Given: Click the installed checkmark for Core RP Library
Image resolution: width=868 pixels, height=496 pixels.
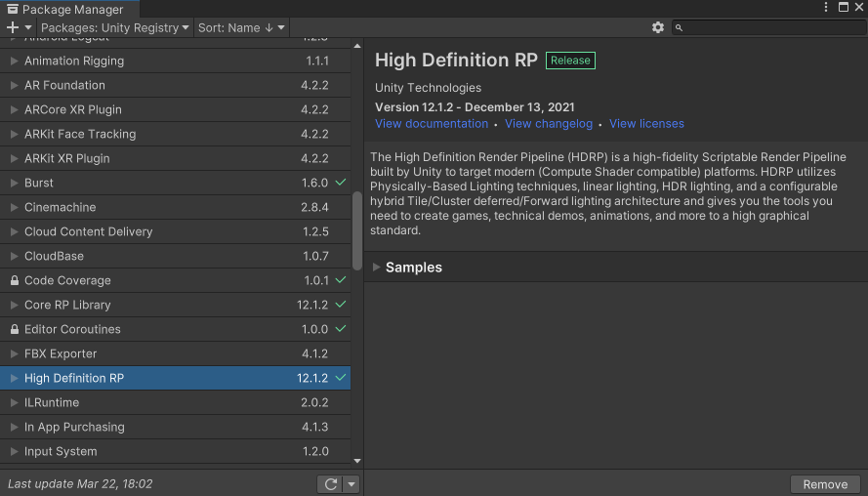Looking at the screenshot, I should (x=341, y=305).
